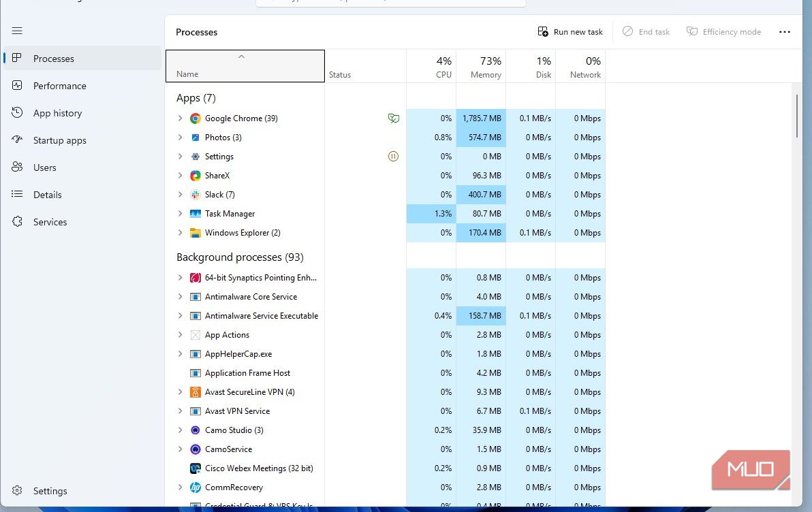Click the Google Chrome app icon

coord(196,118)
